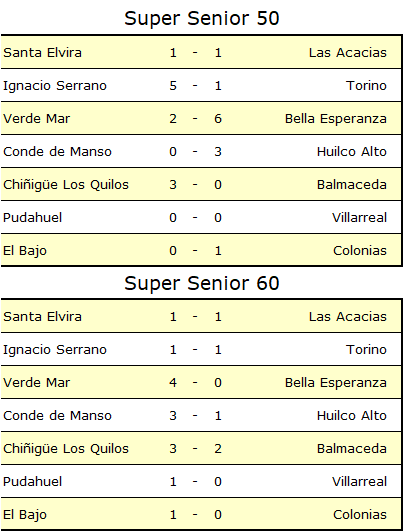Select Balmaceda in the Super Senior 60 table

[x=352, y=449]
